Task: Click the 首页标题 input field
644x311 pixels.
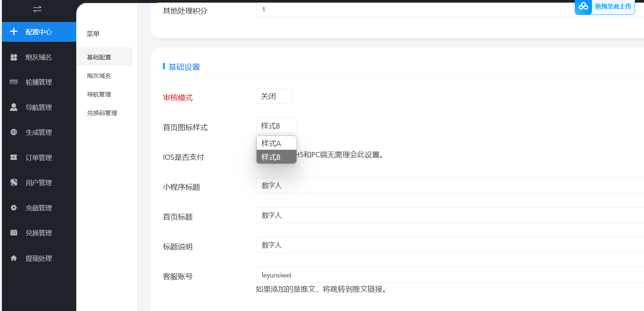Action: coord(450,215)
